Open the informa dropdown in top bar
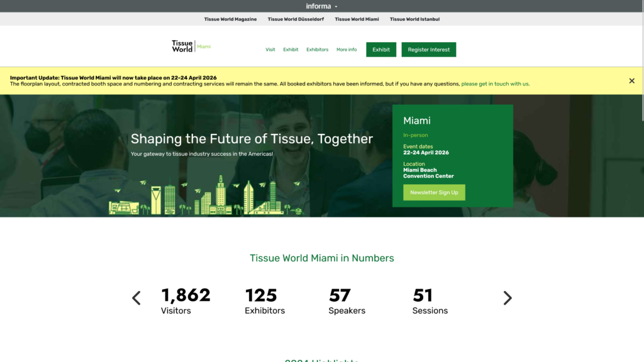The width and height of the screenshot is (644, 362). coord(321,6)
